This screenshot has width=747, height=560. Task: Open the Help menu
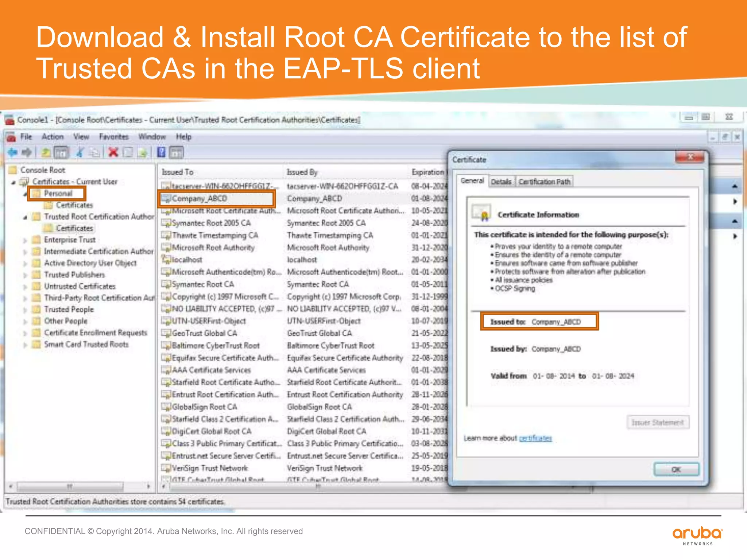pyautogui.click(x=183, y=137)
